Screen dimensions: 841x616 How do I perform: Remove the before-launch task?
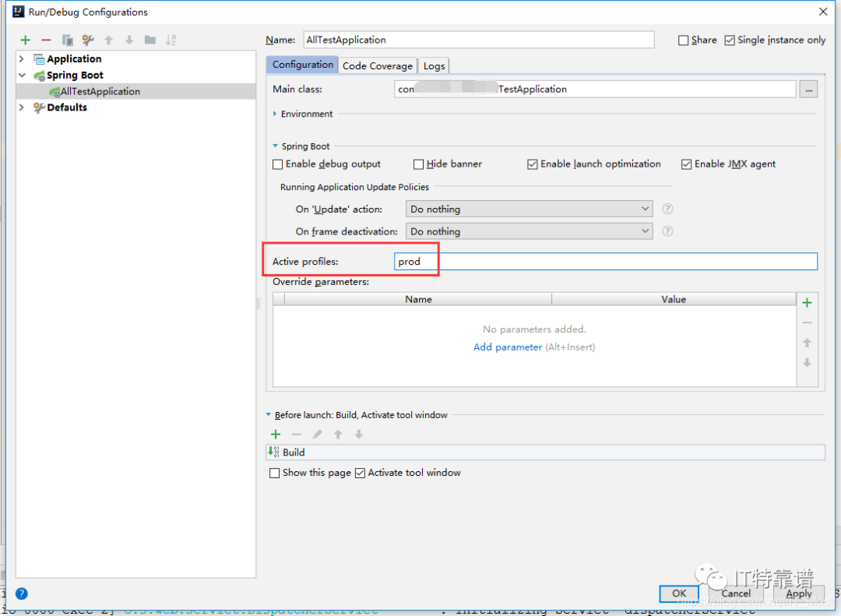pyautogui.click(x=297, y=435)
